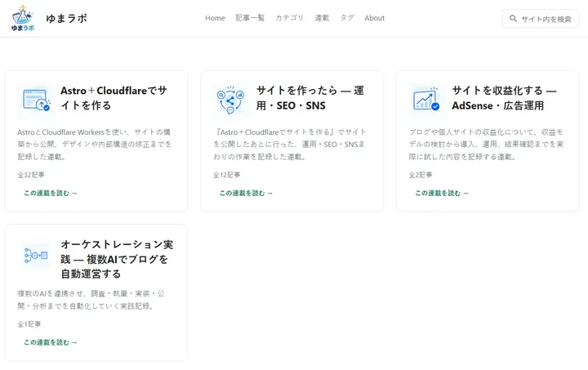Open the 連載 menu item

(322, 18)
